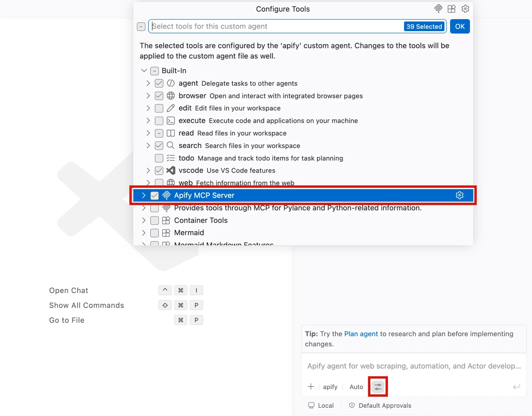Click the Default Approvals shield icon

tap(352, 405)
